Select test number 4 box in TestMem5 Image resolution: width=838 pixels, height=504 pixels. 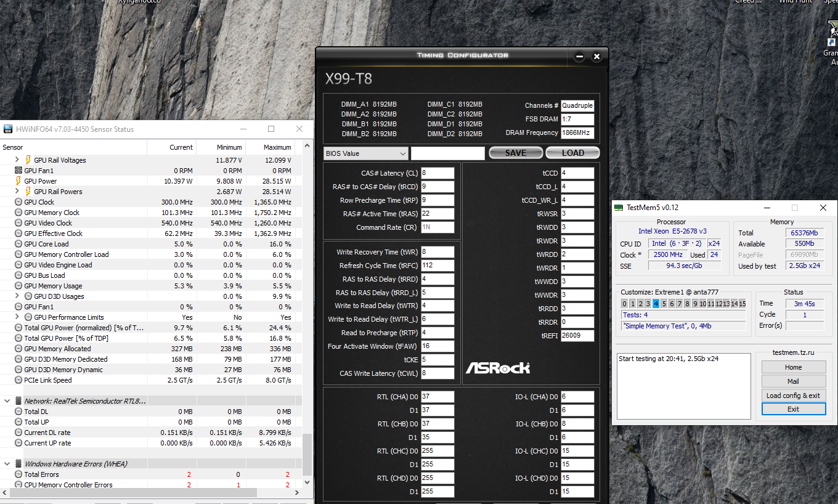point(656,304)
